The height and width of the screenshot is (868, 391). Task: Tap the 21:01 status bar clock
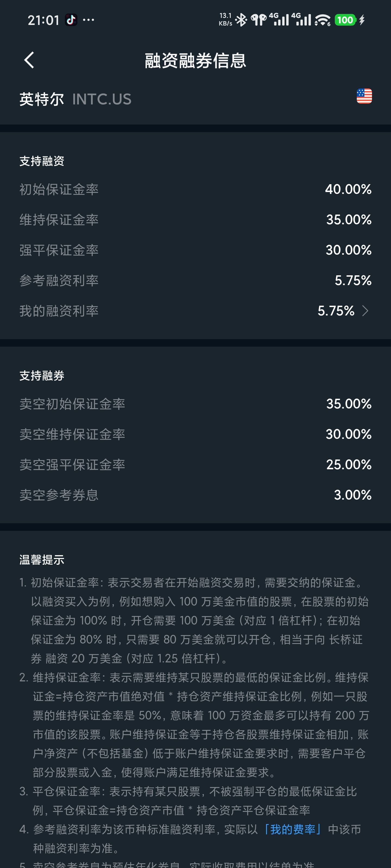43,20
